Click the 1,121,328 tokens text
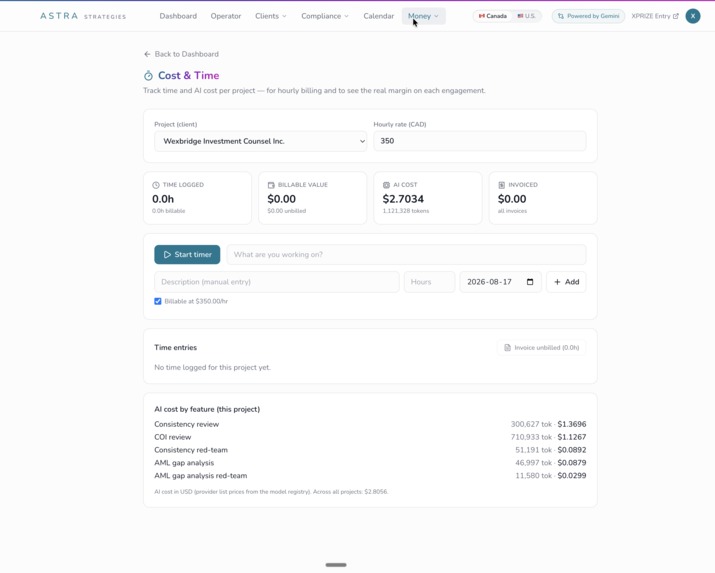This screenshot has width=715, height=573. tap(405, 211)
